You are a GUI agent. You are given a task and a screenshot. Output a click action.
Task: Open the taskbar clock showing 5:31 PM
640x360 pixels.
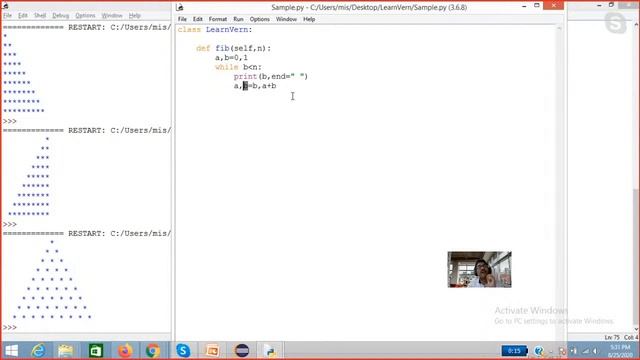pyautogui.click(x=620, y=351)
